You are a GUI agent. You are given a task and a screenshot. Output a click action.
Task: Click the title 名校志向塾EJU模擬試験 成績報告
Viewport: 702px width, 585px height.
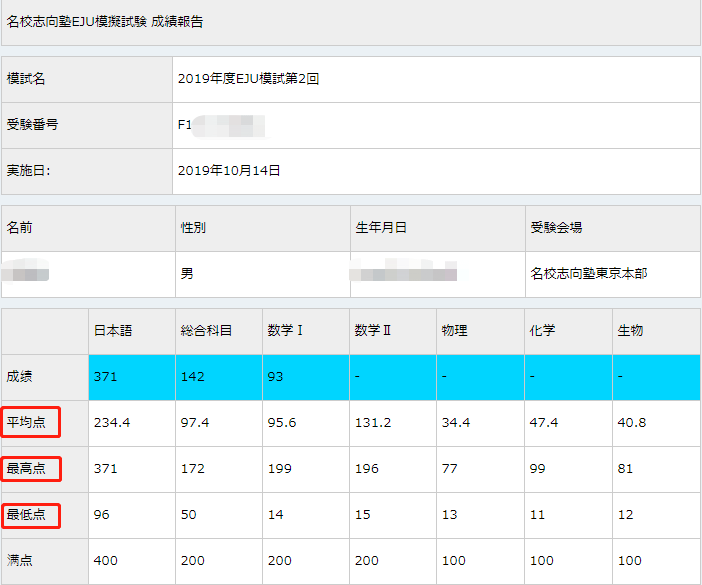tap(105, 21)
